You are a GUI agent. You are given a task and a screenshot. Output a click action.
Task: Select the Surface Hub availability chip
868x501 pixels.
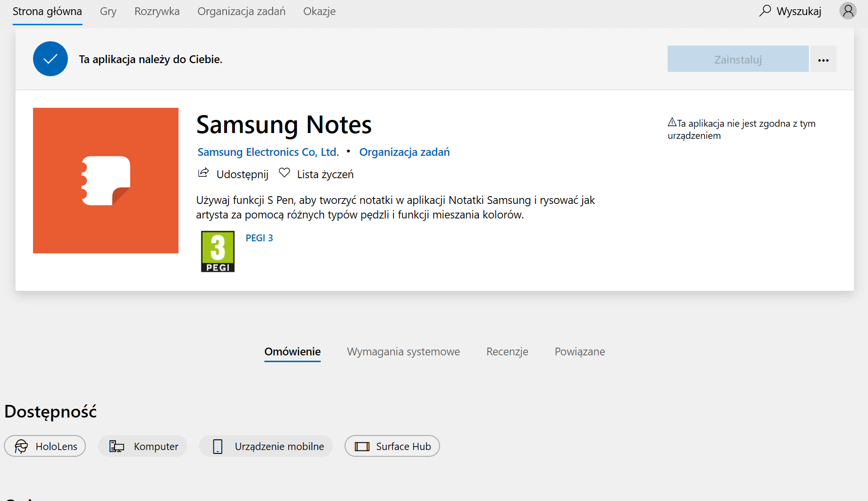pos(392,446)
